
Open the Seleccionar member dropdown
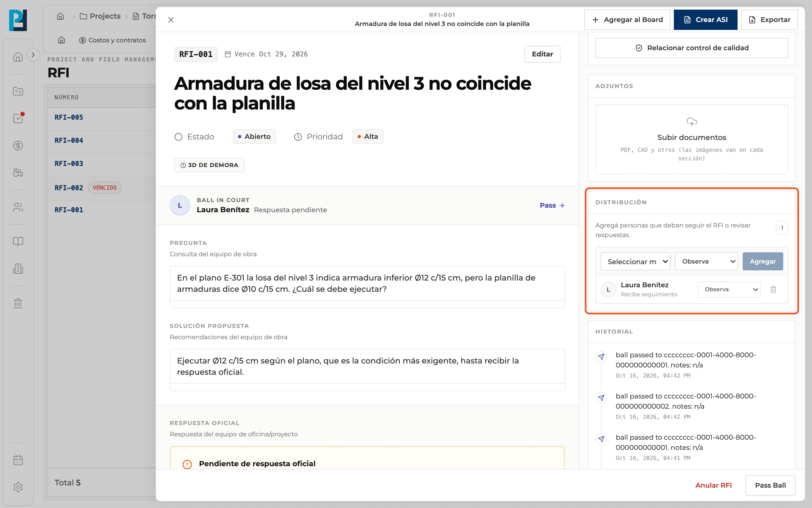click(x=635, y=261)
